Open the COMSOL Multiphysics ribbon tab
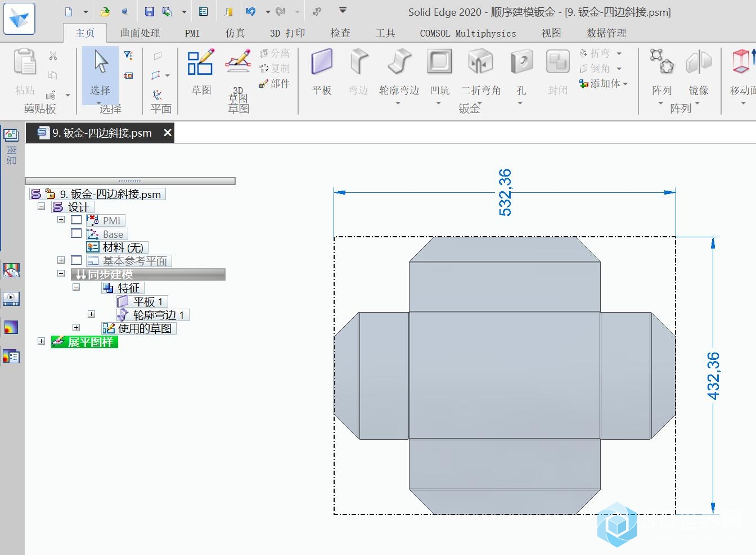 tap(468, 33)
